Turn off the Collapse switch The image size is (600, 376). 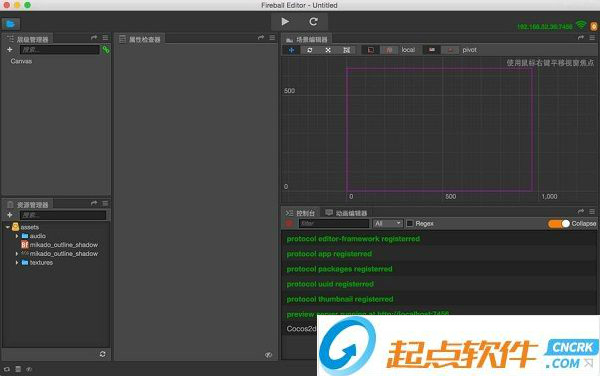tap(559, 223)
